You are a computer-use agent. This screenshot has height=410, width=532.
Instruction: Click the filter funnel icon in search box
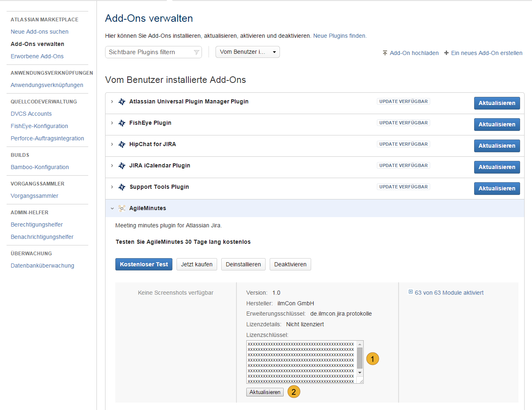click(x=197, y=52)
